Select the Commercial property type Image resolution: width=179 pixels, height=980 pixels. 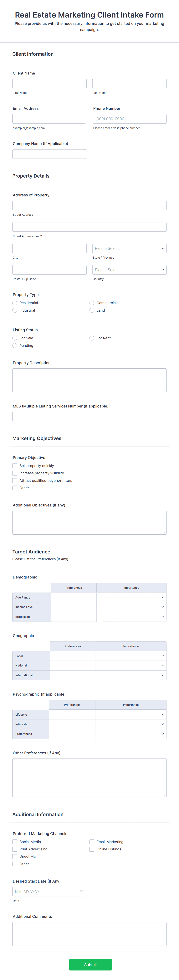[x=92, y=303]
